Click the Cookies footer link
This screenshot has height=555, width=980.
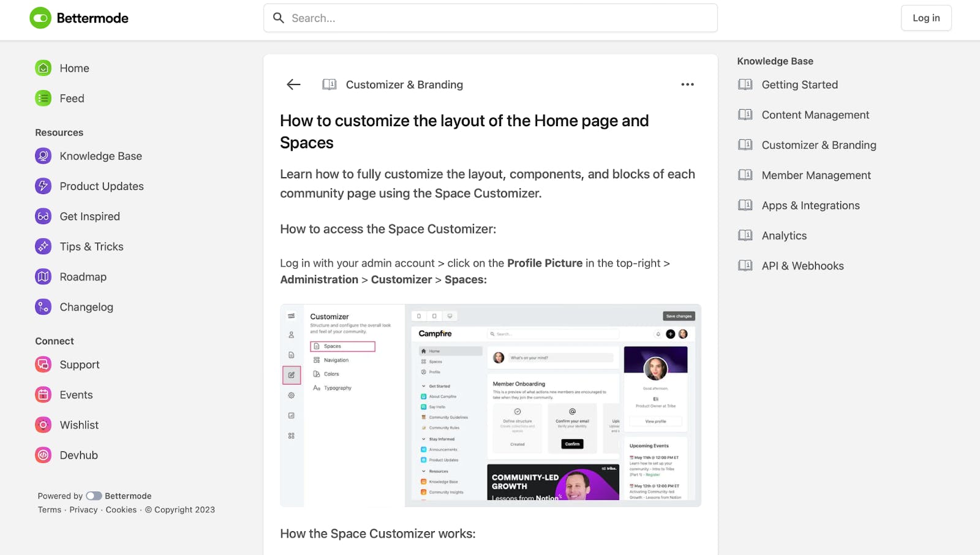click(x=121, y=510)
